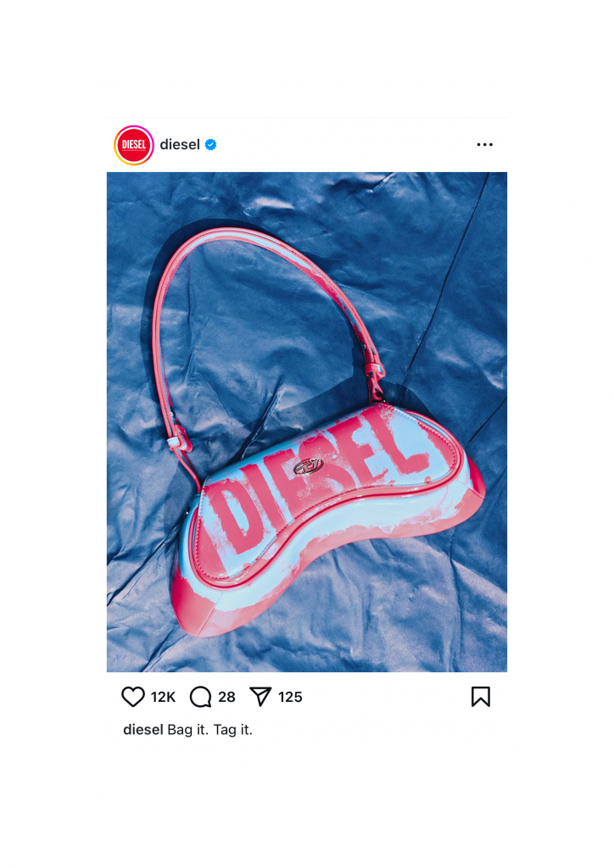Open the three-dot more options menu
This screenshot has width=614, height=868.
pyautogui.click(x=484, y=144)
